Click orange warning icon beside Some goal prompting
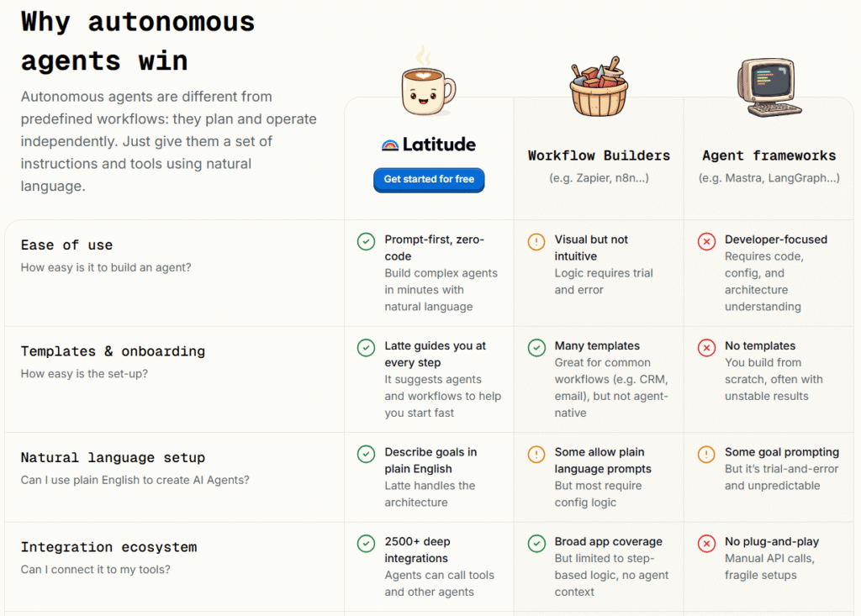 tap(706, 454)
